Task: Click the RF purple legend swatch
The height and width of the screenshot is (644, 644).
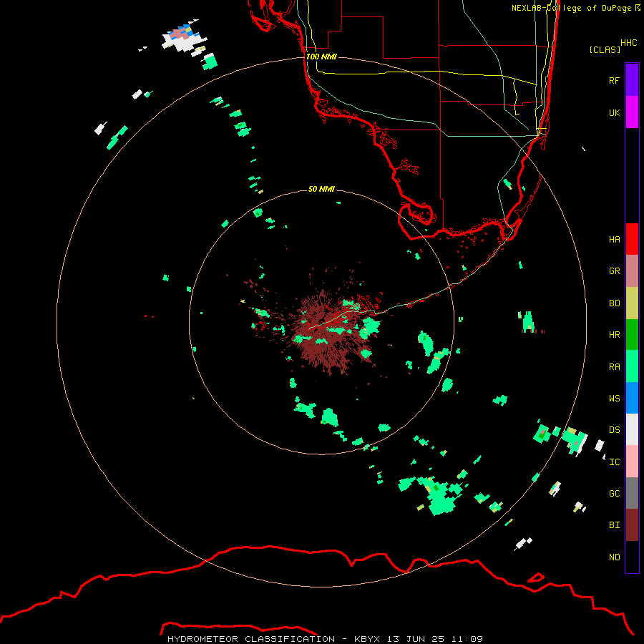Action: [x=632, y=79]
